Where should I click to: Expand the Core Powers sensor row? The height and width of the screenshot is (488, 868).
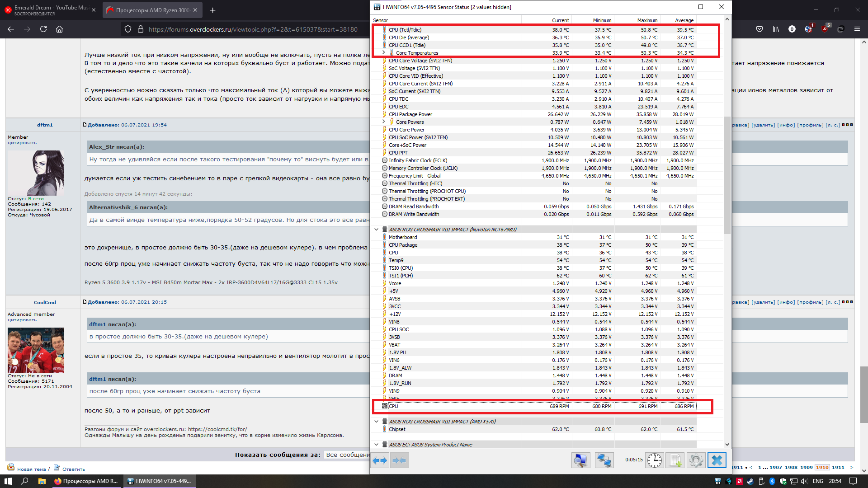[x=384, y=122]
